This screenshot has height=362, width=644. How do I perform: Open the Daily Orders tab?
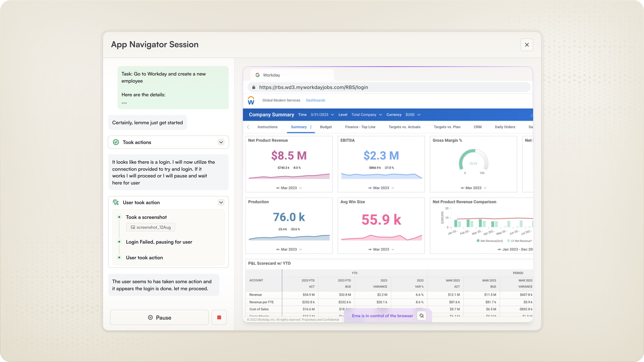pos(505,127)
